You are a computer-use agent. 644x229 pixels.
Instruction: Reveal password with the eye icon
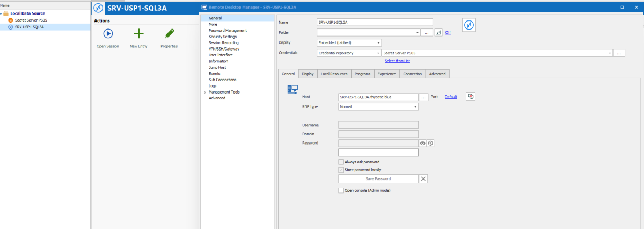[x=422, y=143]
